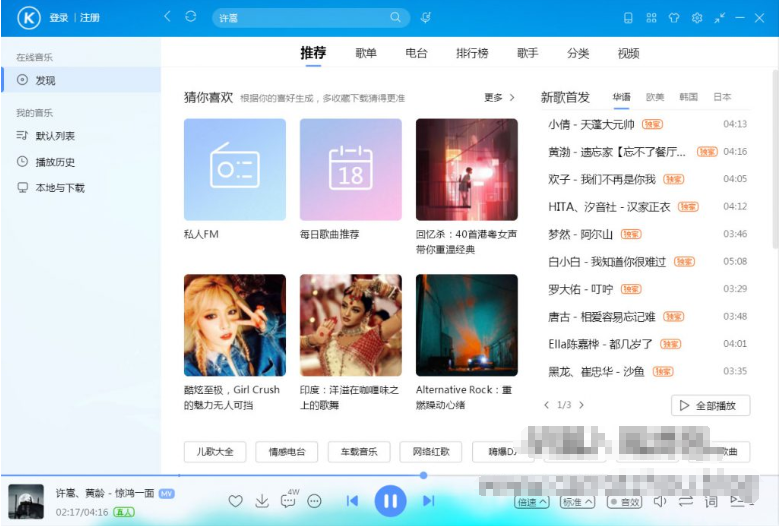This screenshot has height=526, width=779.
Task: Click the 全部播放 play all button
Action: tap(710, 406)
